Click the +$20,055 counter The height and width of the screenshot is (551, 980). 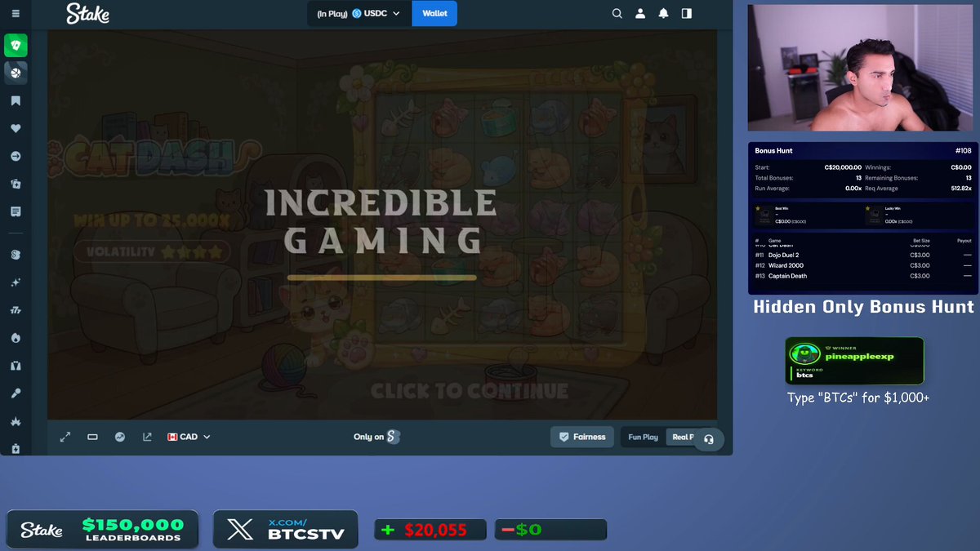click(430, 530)
